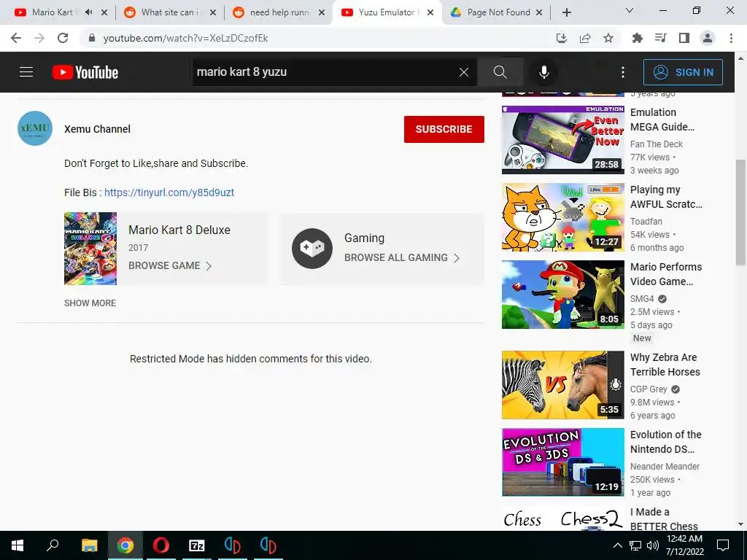The height and width of the screenshot is (560, 747).
Task: Click the magnifier search button
Action: [x=500, y=72]
